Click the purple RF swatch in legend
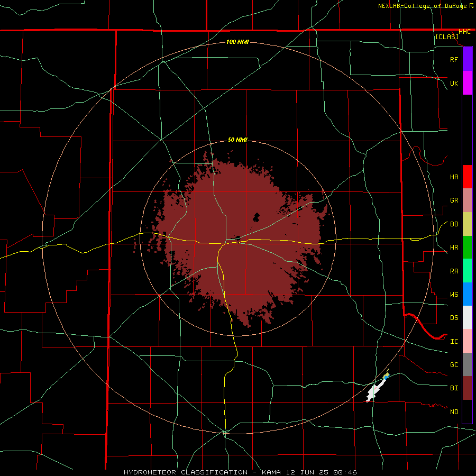Viewport: 476px width, 476px height. tap(467, 59)
